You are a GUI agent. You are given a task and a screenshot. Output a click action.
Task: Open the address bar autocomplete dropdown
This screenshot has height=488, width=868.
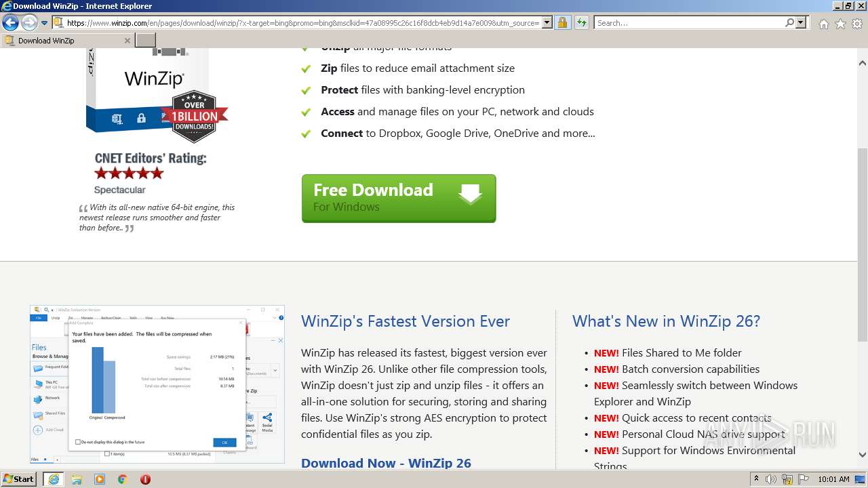click(547, 23)
